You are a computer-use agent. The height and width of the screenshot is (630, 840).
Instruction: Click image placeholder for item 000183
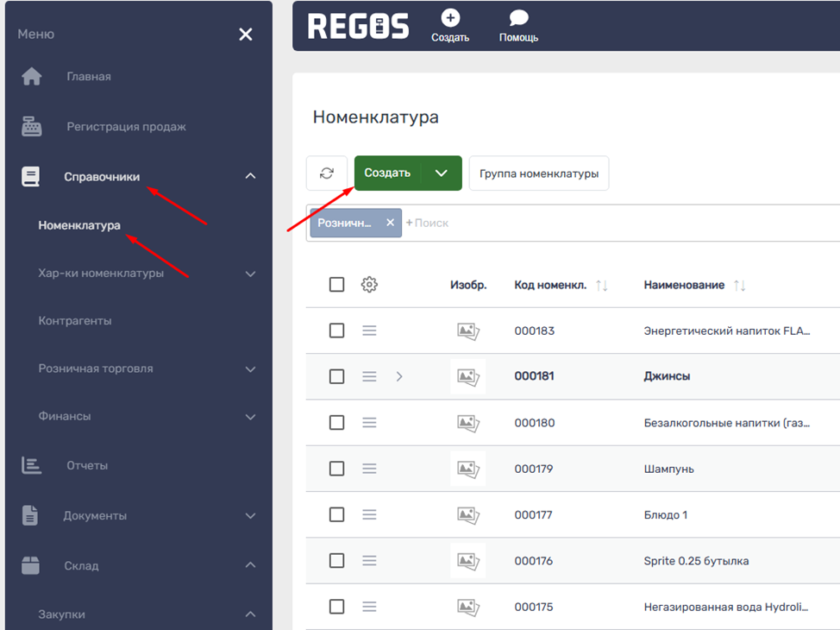pyautogui.click(x=467, y=331)
